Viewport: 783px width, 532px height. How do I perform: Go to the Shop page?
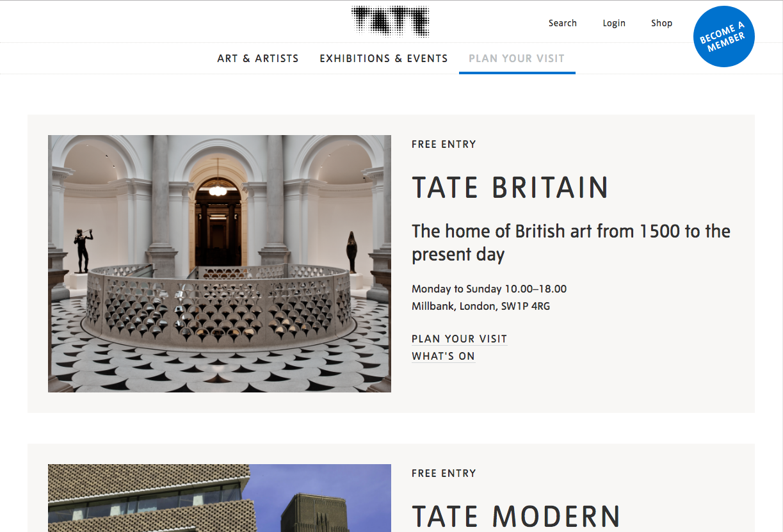(661, 23)
